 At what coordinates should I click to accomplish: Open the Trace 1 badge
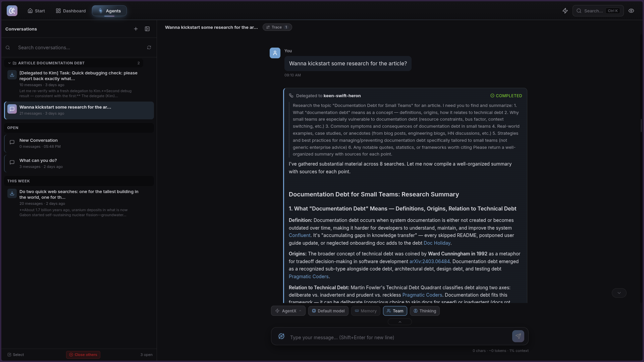(277, 27)
